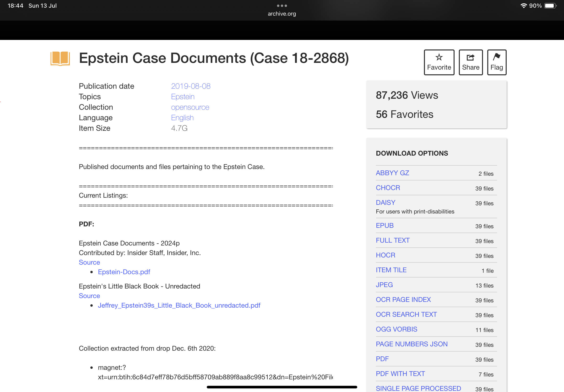Open the English language link

pos(182,118)
